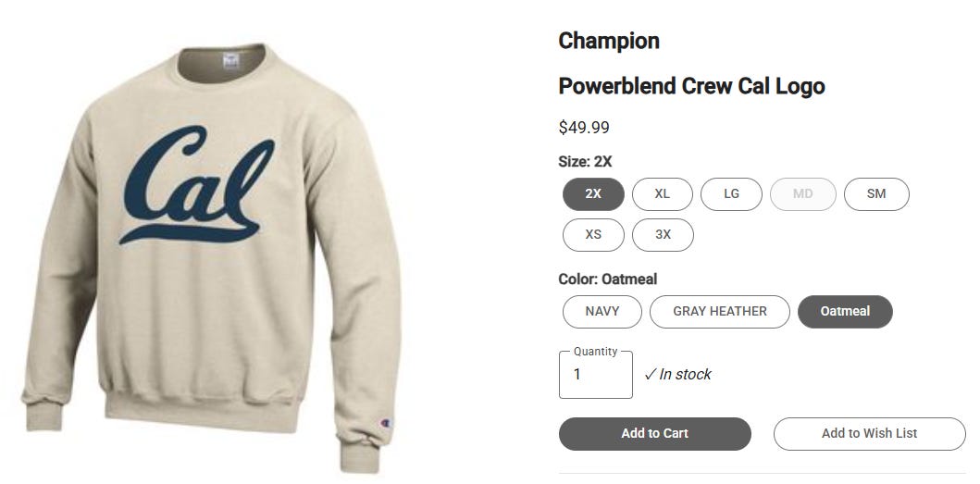Add the sweatshirt to cart
This screenshot has height=484, width=980.
pos(654,433)
